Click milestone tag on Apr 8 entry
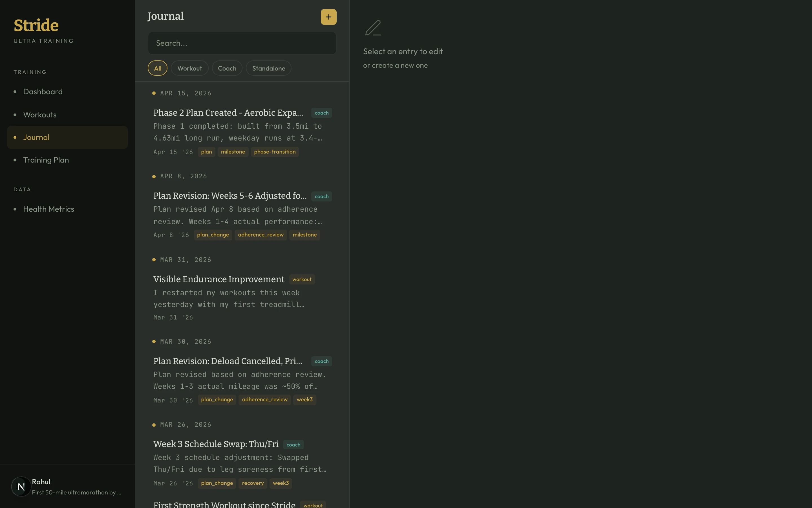812x508 pixels. [305, 235]
